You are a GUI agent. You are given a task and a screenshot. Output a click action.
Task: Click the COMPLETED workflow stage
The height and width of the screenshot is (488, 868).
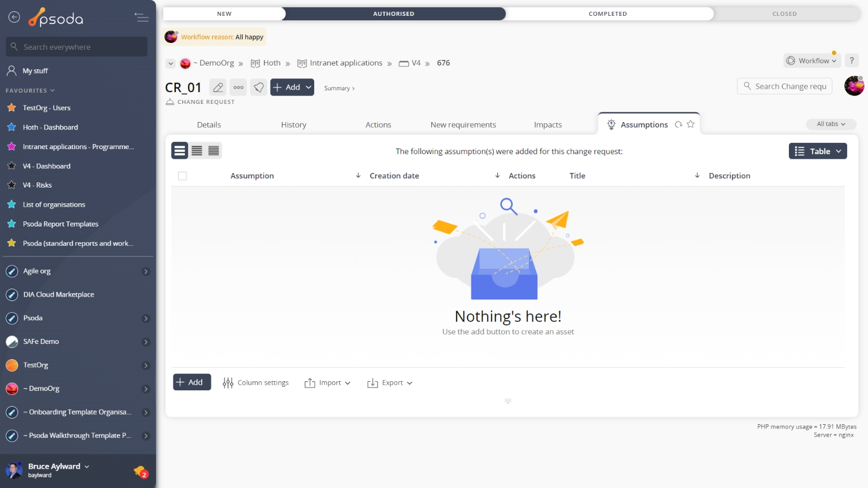pos(608,14)
